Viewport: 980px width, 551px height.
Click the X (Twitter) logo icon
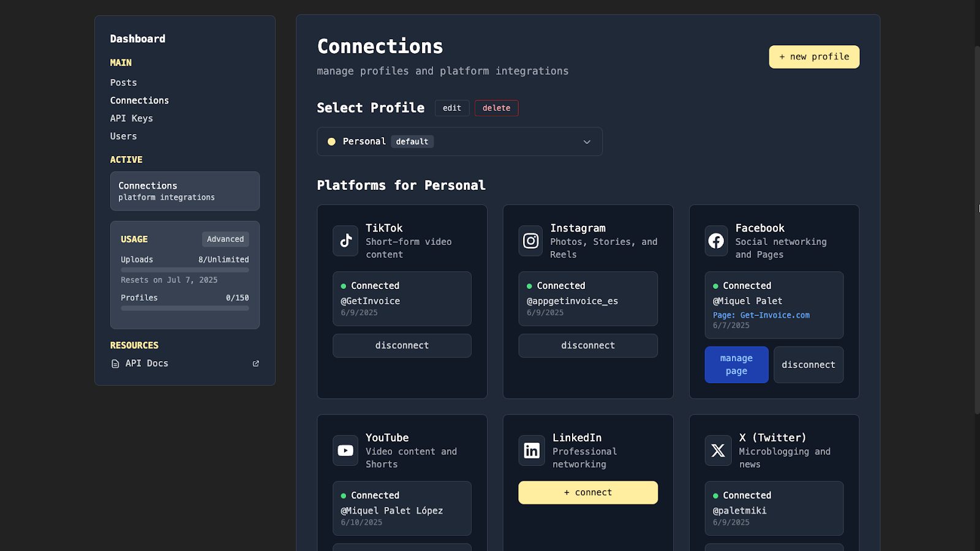coord(717,450)
